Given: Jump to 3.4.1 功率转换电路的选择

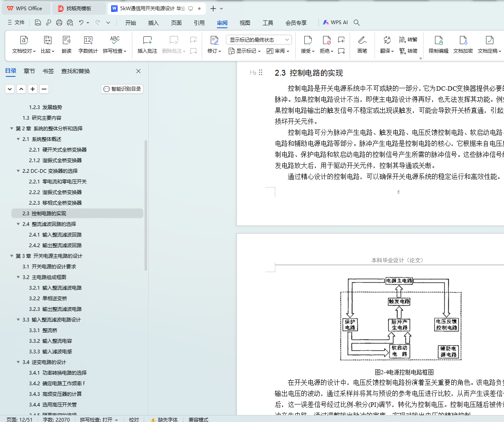Looking at the screenshot, I should click(58, 373).
